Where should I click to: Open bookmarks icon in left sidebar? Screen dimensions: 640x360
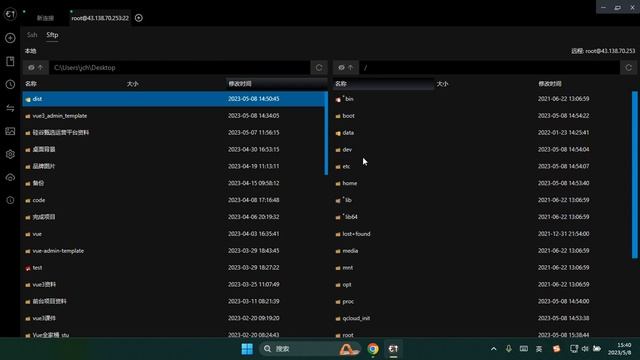click(x=10, y=61)
